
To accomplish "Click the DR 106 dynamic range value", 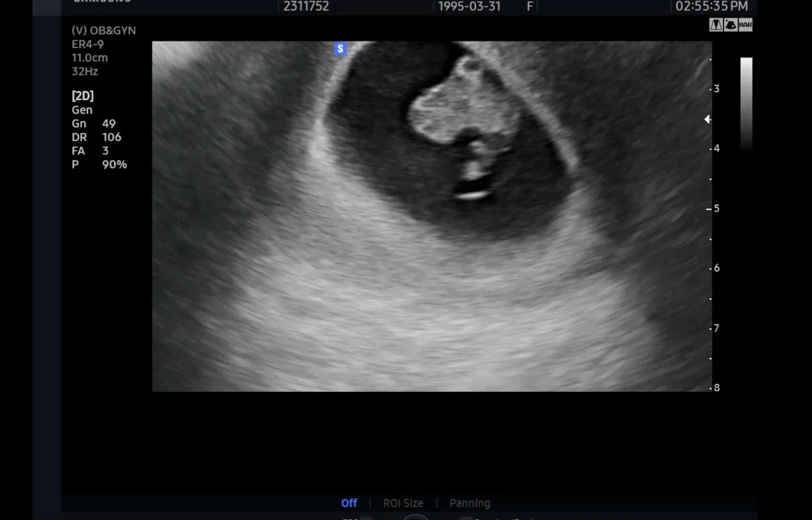I will [96, 137].
